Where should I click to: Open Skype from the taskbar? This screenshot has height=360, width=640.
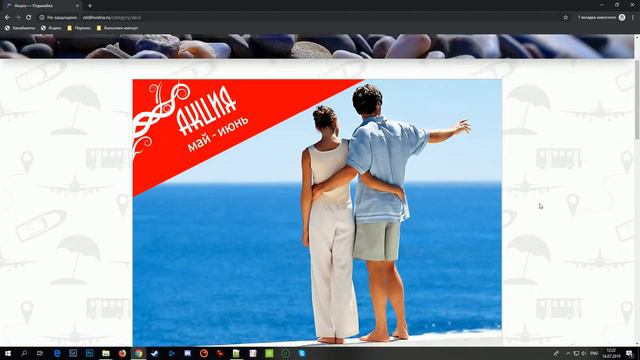[x=302, y=353]
